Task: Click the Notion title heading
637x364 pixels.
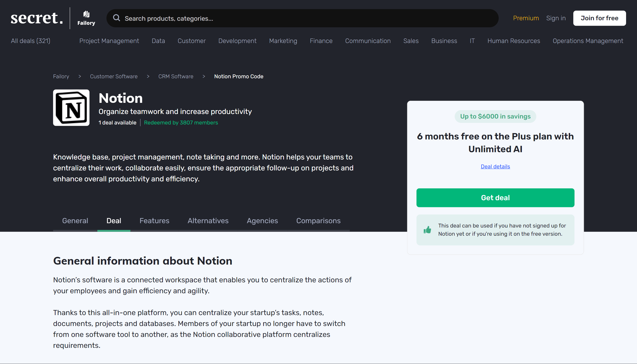Action: point(121,98)
